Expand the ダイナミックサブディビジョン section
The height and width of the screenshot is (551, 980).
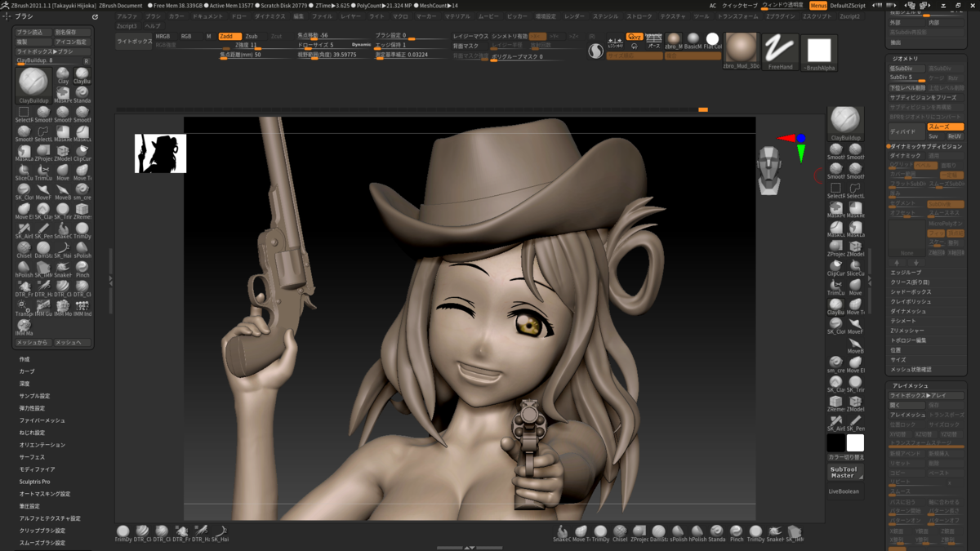[x=925, y=146]
